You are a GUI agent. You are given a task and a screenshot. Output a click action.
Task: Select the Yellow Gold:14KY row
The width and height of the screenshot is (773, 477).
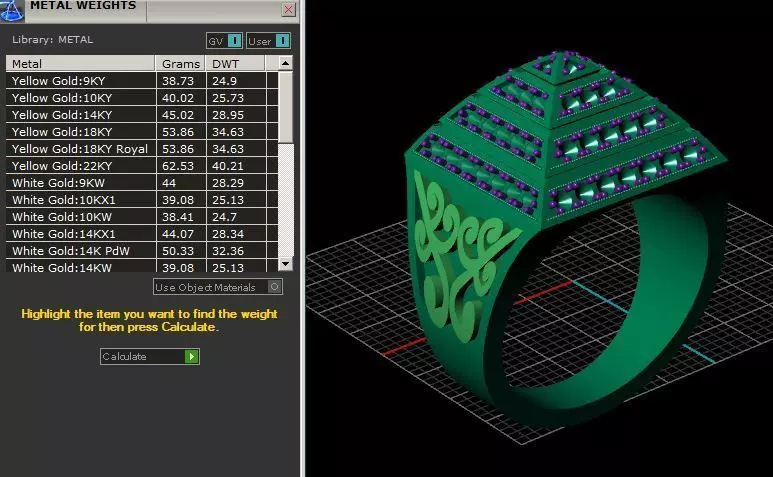pyautogui.click(x=142, y=115)
